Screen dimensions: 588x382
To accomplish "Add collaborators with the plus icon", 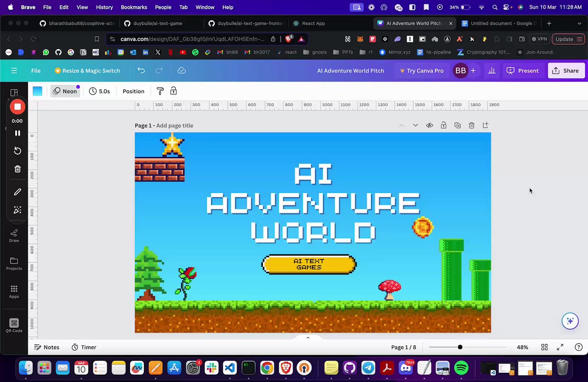I will [x=473, y=71].
